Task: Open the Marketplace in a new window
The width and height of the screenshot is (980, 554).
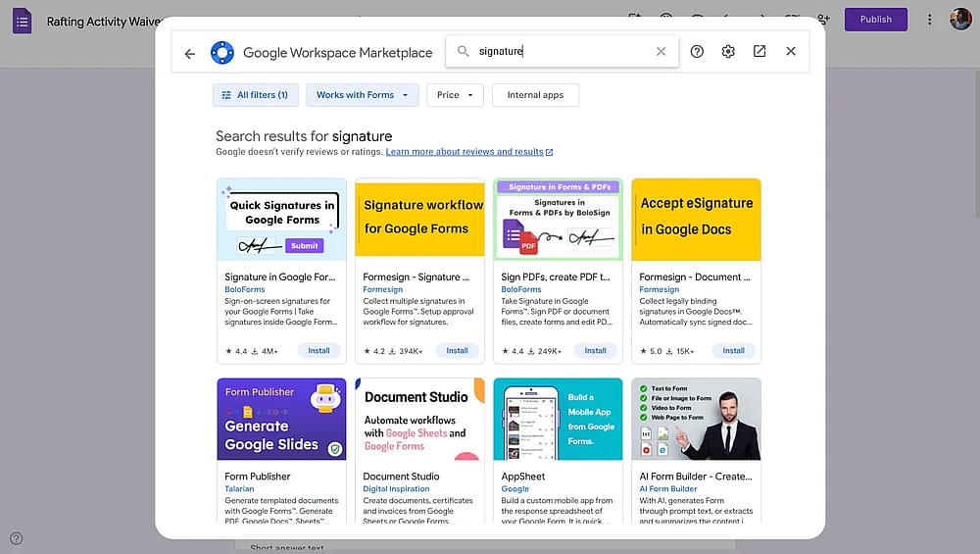Action: (759, 51)
